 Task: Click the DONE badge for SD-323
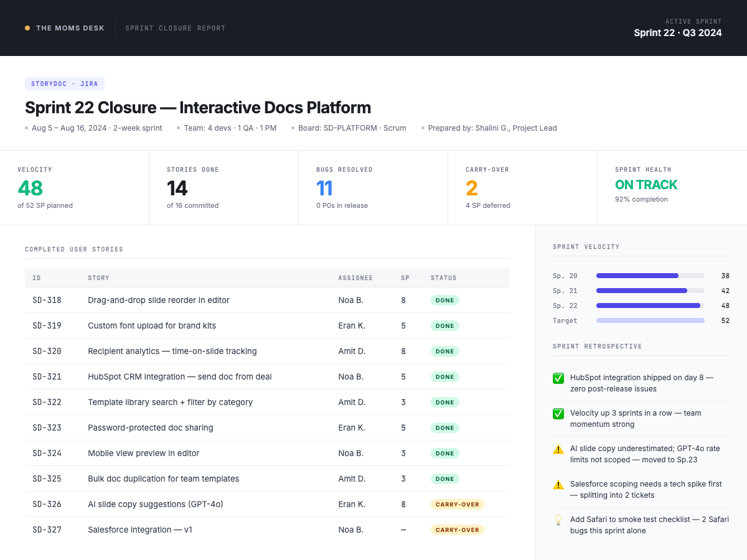click(x=445, y=427)
